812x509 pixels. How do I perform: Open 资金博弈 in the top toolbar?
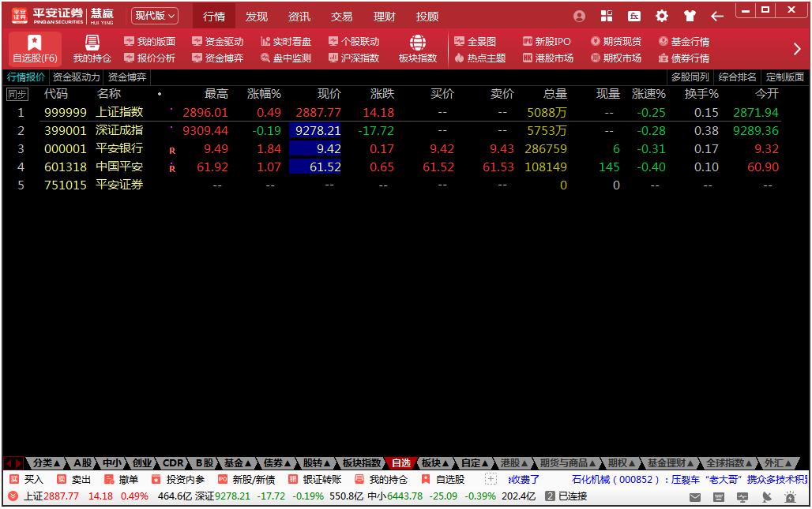(217, 58)
